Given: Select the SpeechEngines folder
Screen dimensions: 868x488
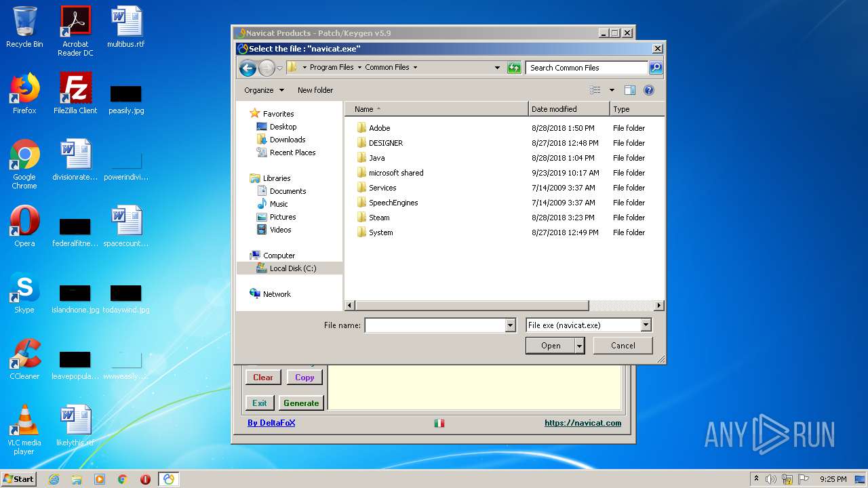Looking at the screenshot, I should point(393,203).
